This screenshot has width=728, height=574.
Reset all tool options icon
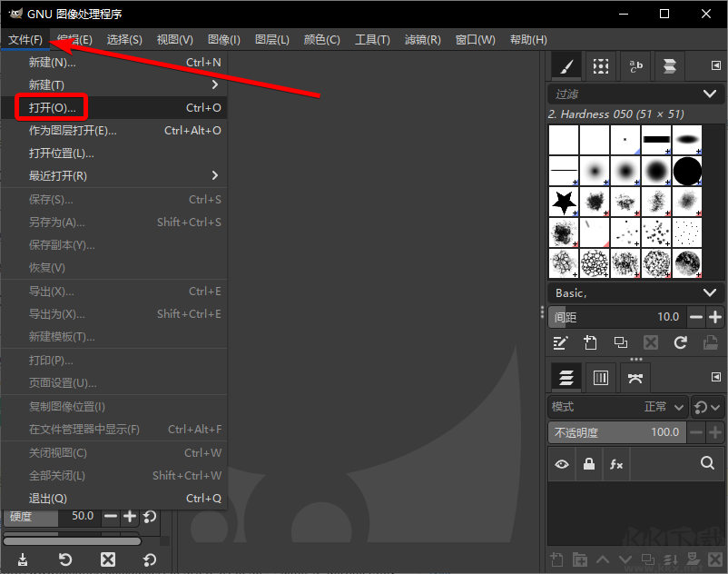(x=150, y=559)
